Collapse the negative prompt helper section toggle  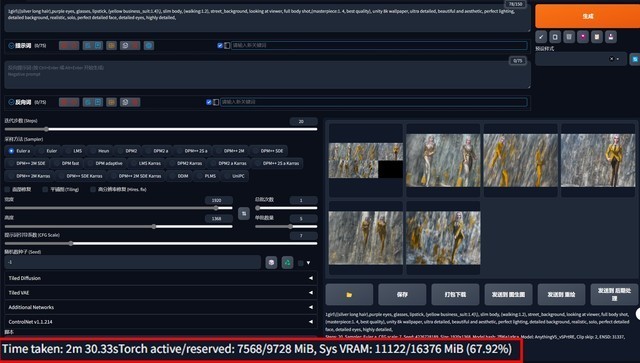(11, 102)
